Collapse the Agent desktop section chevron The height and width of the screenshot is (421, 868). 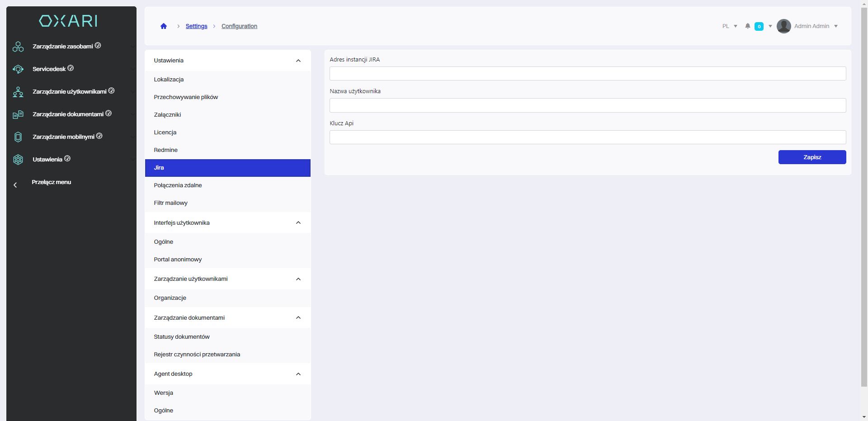[298, 374]
